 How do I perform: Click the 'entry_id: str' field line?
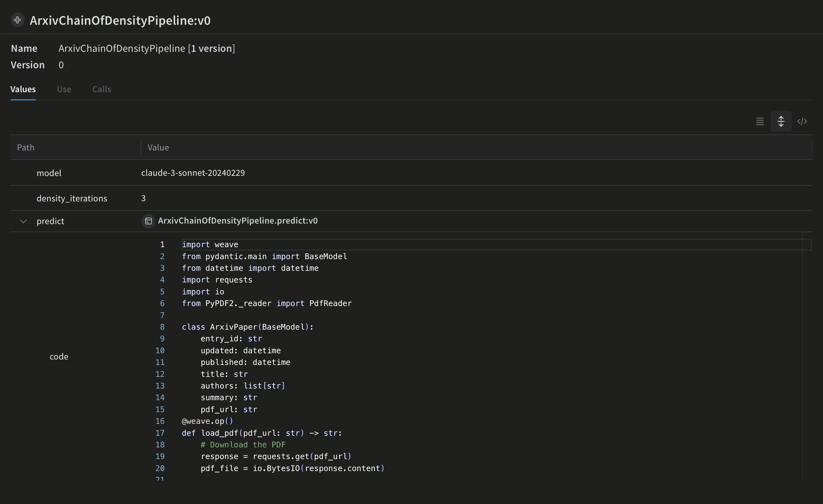[x=232, y=339]
